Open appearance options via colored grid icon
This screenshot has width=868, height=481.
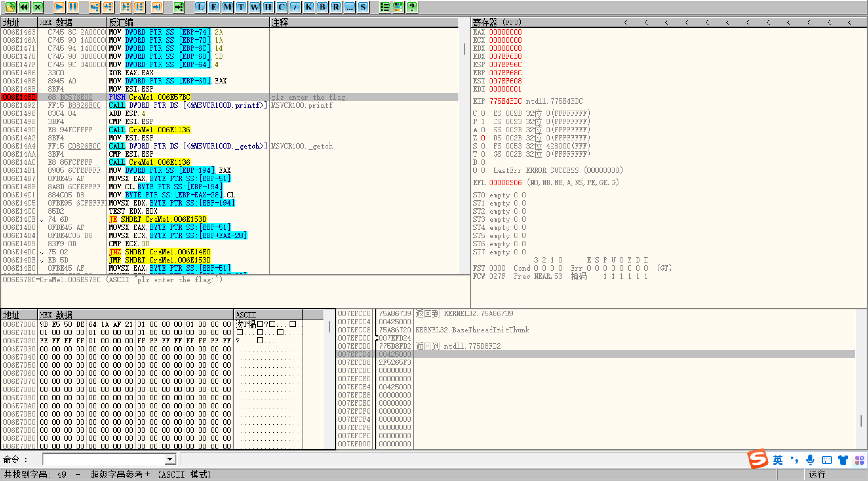[398, 7]
